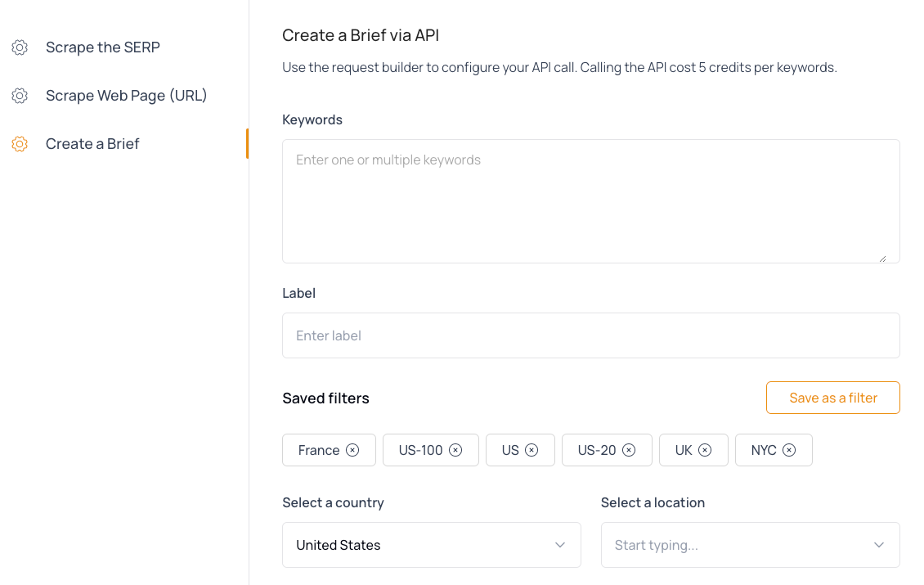Screen dimensions: 924x585
Task: Click the gear icon beside Scrape Web Page (URL)
Action: coord(20,95)
